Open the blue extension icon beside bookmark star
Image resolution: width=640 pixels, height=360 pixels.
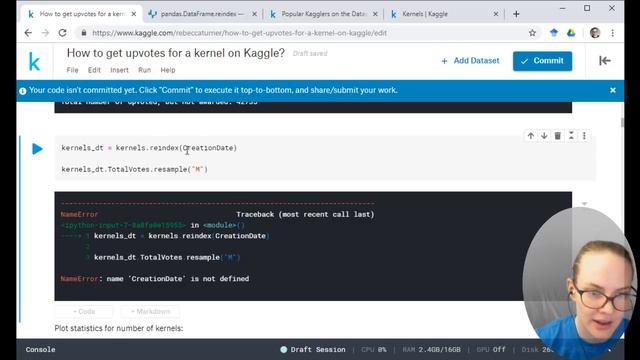[x=553, y=33]
